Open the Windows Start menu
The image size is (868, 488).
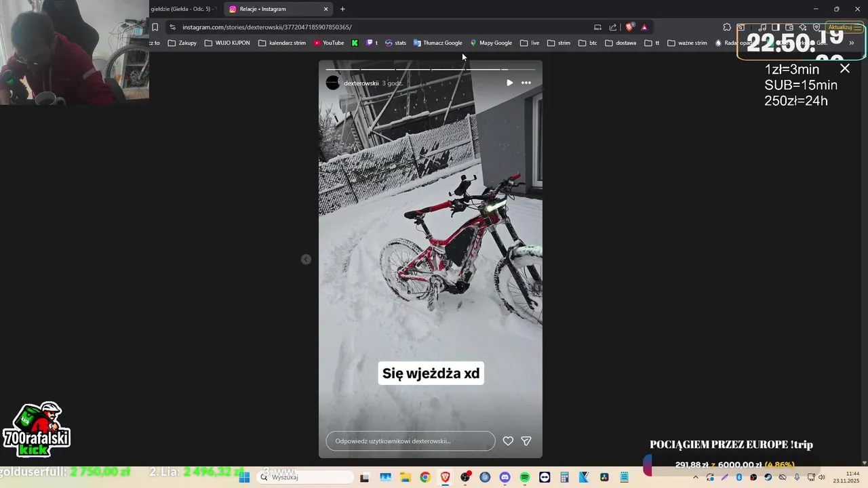click(x=245, y=477)
